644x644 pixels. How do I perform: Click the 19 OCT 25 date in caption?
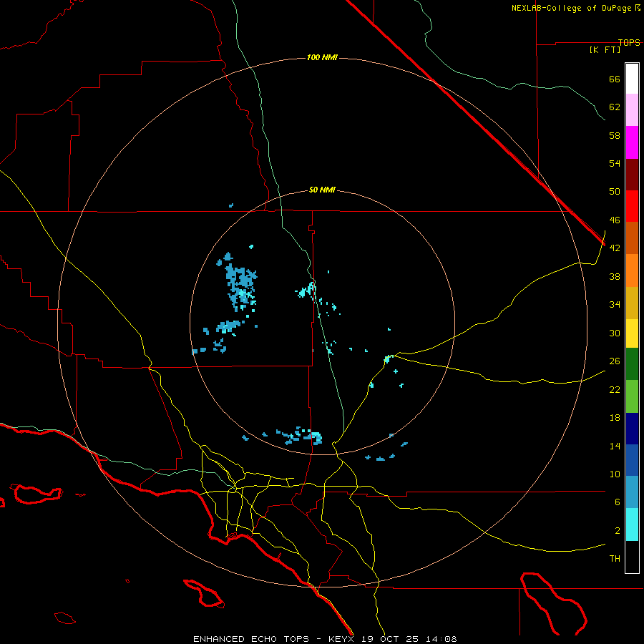pos(390,639)
